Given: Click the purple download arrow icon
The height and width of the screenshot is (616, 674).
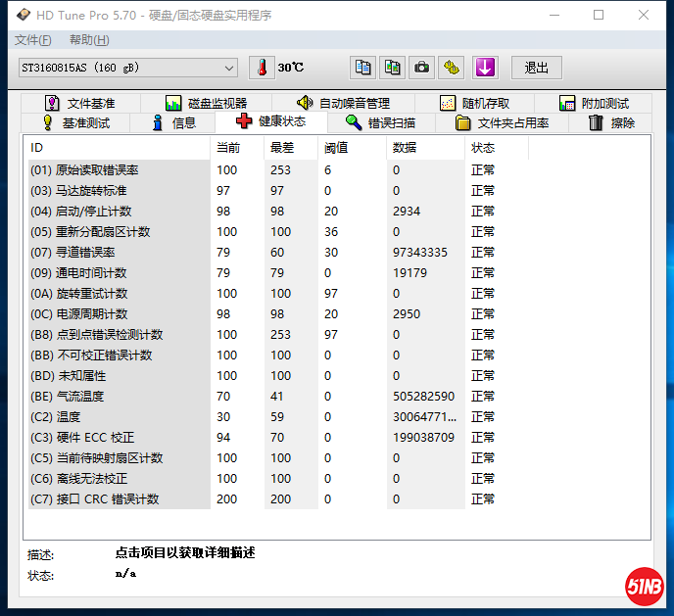Looking at the screenshot, I should click(486, 68).
